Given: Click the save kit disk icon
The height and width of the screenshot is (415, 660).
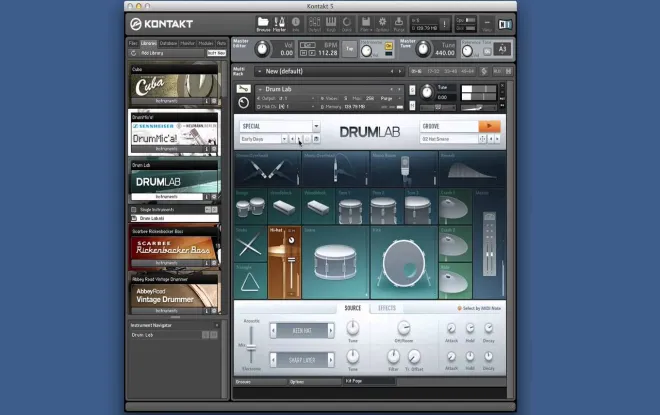Looking at the screenshot, I should (x=316, y=139).
